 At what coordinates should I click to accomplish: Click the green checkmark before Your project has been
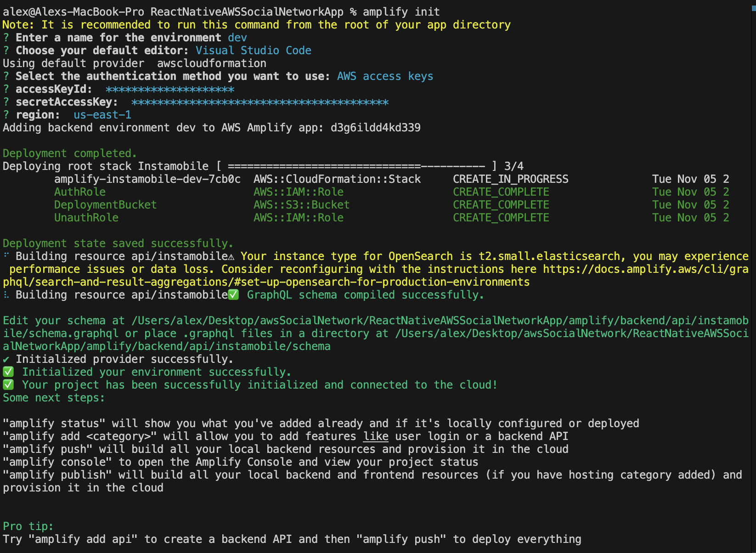tap(8, 385)
